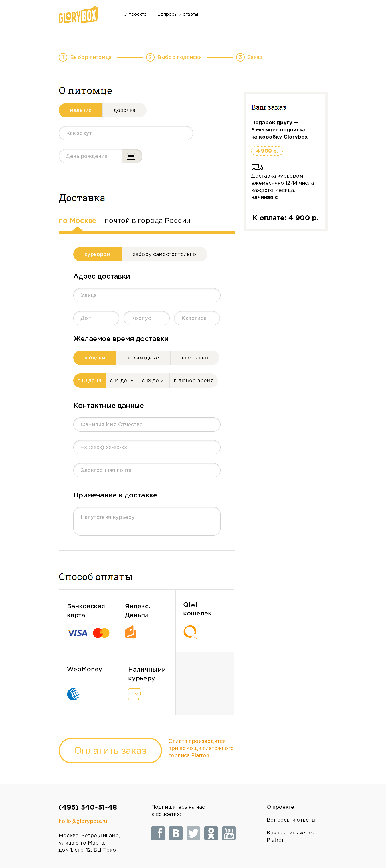Select девочка pet gender option
Image resolution: width=386 pixels, height=868 pixels.
click(x=124, y=110)
